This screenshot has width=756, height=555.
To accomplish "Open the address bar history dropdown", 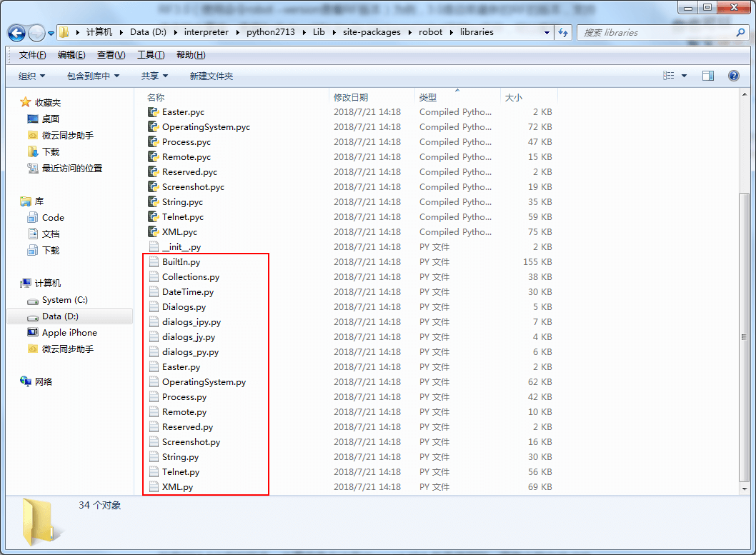I will pyautogui.click(x=547, y=33).
